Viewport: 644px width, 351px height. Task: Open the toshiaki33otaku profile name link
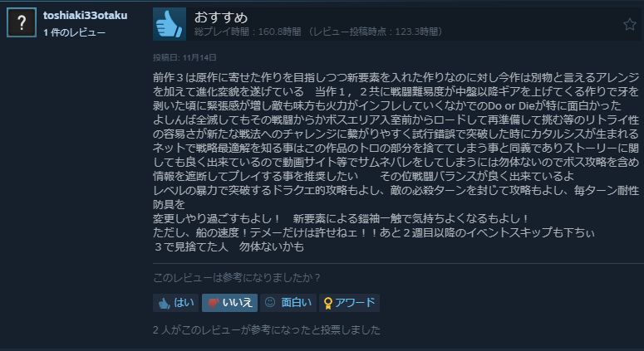point(85,16)
